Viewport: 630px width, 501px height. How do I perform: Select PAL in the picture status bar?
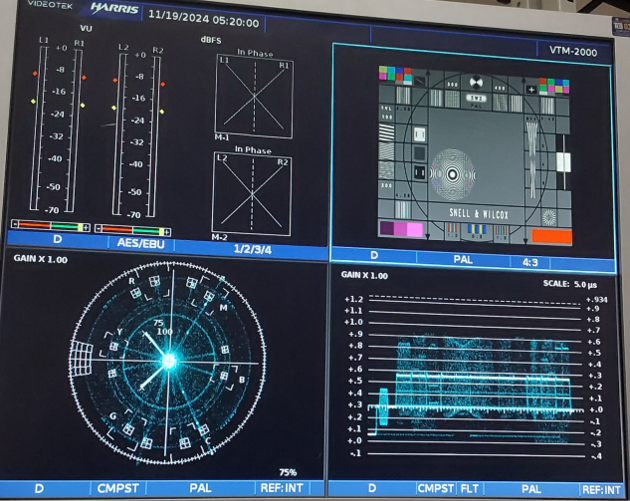(x=463, y=259)
